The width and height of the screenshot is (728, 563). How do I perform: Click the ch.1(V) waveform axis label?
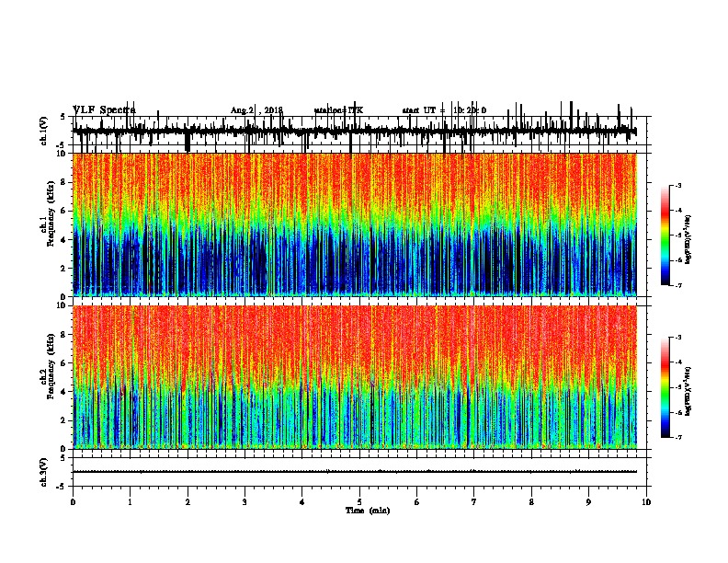click(44, 131)
